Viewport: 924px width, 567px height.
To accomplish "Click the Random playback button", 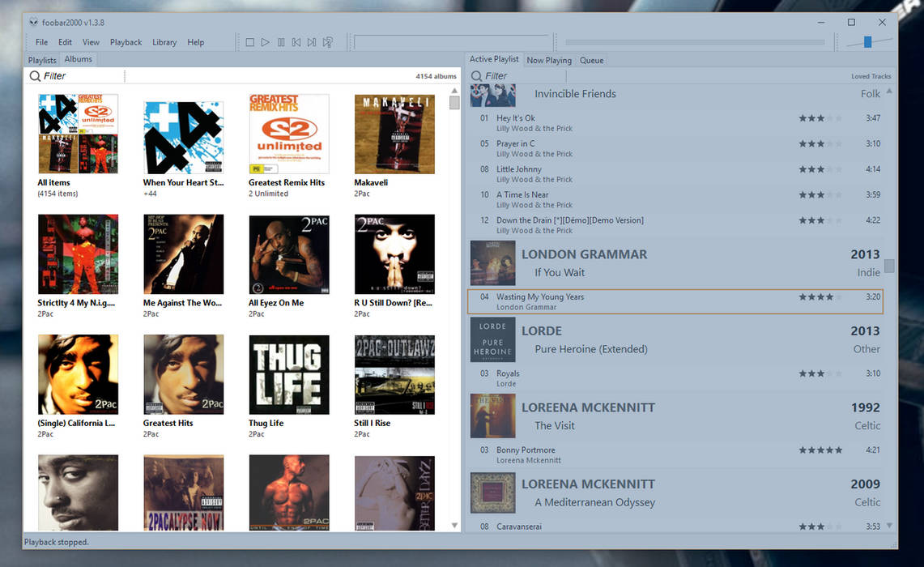I will coord(328,42).
